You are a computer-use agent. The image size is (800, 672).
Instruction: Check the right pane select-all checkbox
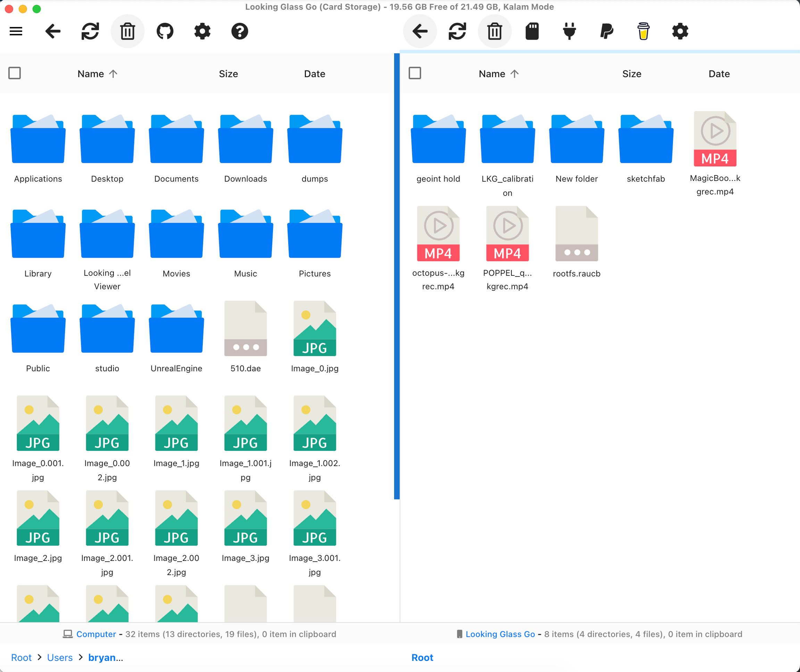[415, 73]
